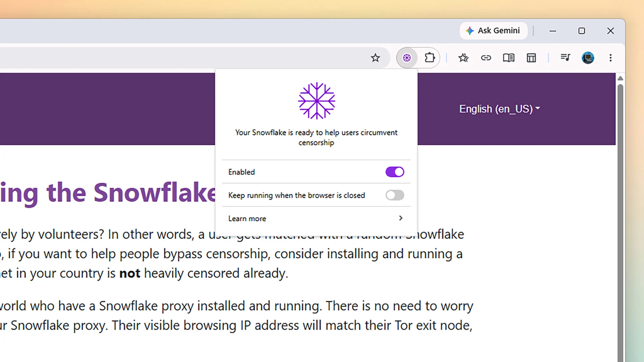Screen dimensions: 644x362
Task: Click the line 'help people bypass censorship'
Action: (231, 254)
